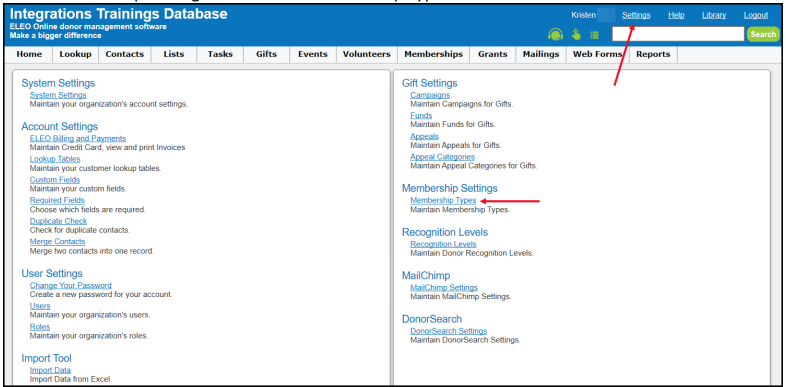Viewport: 786px width, 387px height.
Task: Click the 'Import Tool' section heading
Action: pos(46,358)
